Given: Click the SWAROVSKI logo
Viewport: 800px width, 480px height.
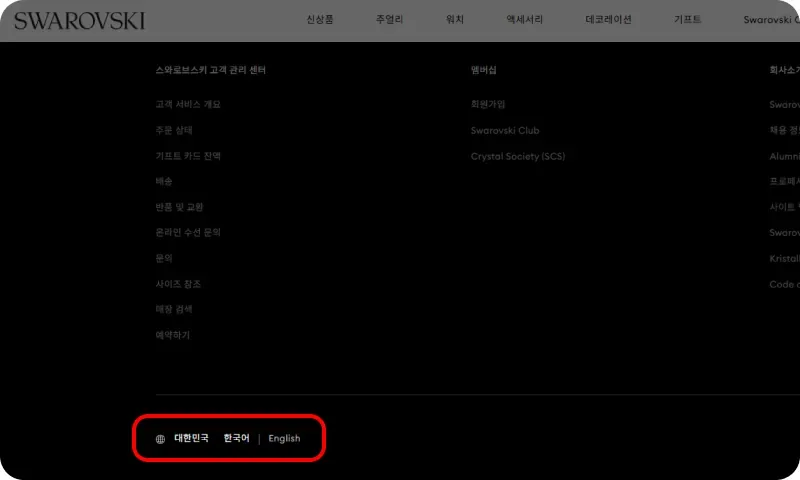Looking at the screenshot, I should [x=80, y=20].
